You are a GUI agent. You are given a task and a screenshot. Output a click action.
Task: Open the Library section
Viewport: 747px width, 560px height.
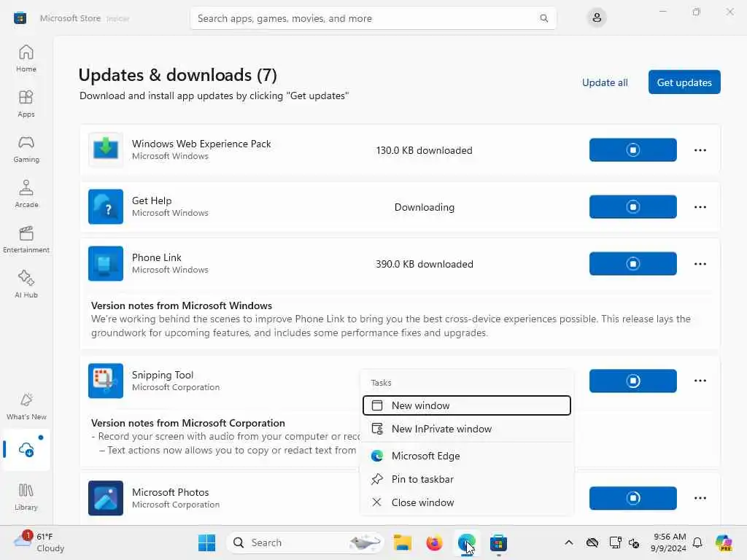[x=26, y=497]
